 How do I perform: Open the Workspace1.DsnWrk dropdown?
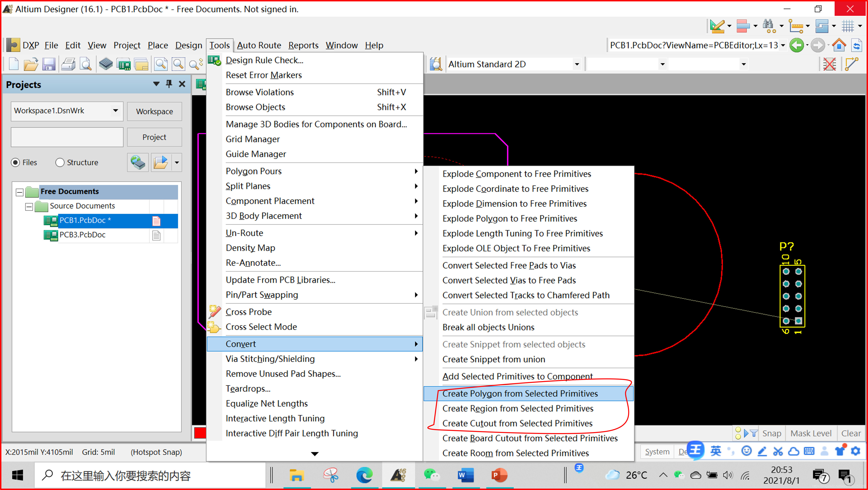[116, 111]
